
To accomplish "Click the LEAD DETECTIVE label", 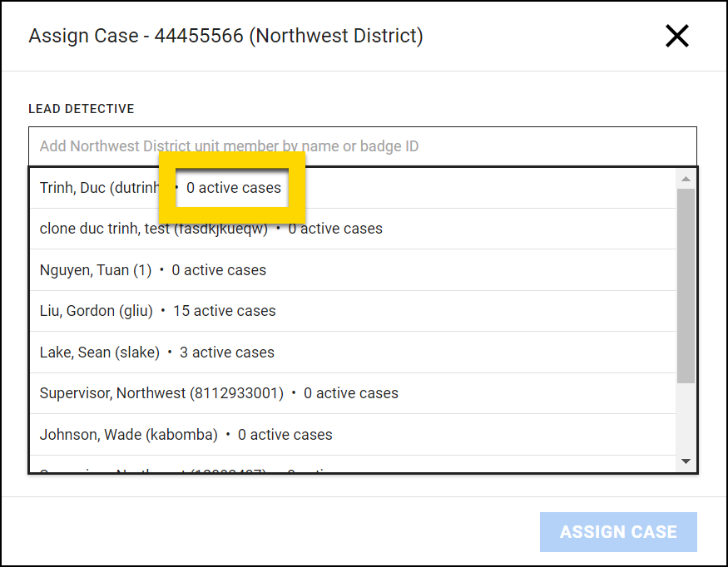I will coord(82,109).
